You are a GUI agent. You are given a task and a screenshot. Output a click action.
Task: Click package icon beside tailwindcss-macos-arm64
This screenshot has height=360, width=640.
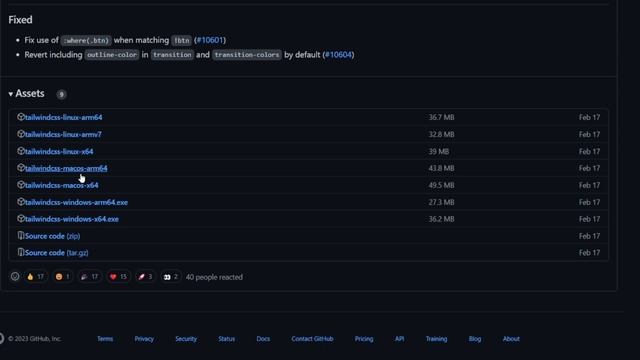(21, 167)
